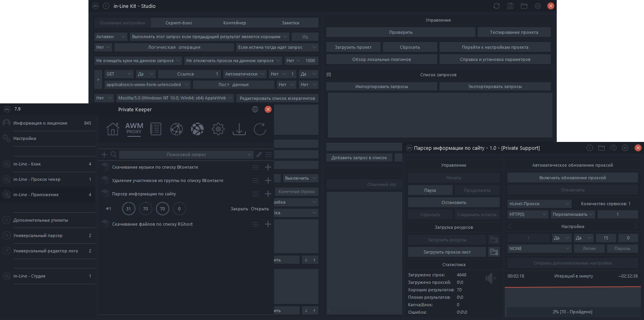Open the gear settings icon in Private Keeper toolbar
Screen dimensions: 644x320
pos(218,129)
